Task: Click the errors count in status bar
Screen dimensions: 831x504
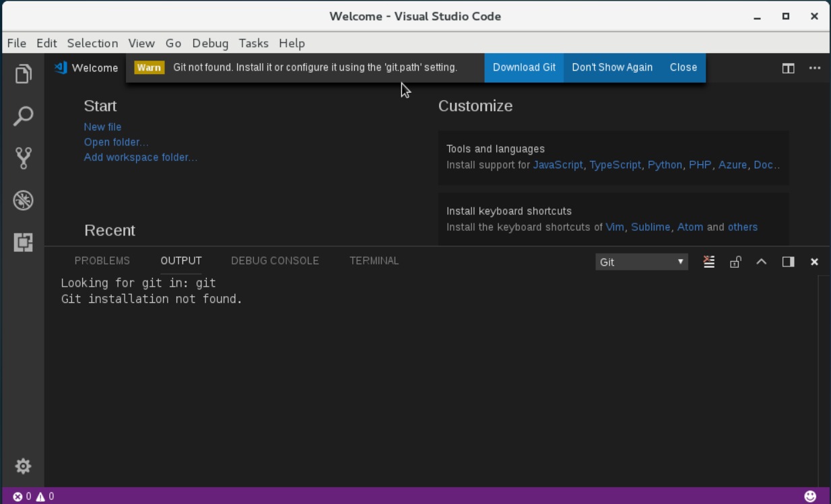Action: tap(22, 497)
